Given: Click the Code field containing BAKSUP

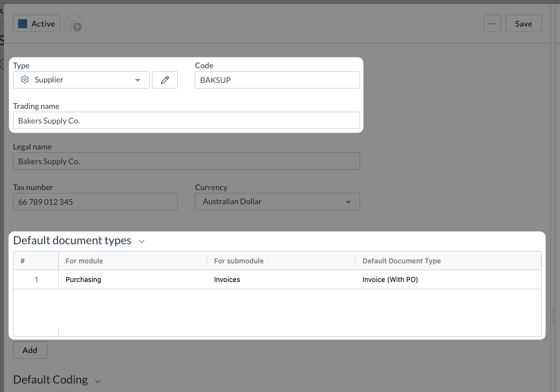Looking at the screenshot, I should pos(277,80).
